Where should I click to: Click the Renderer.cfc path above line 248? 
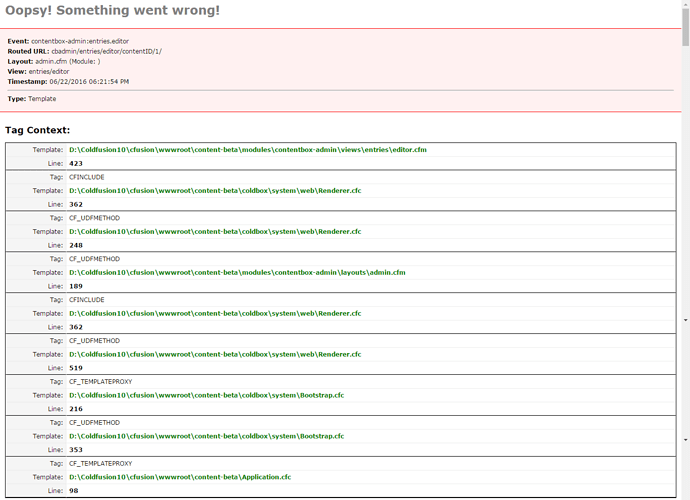click(215, 231)
